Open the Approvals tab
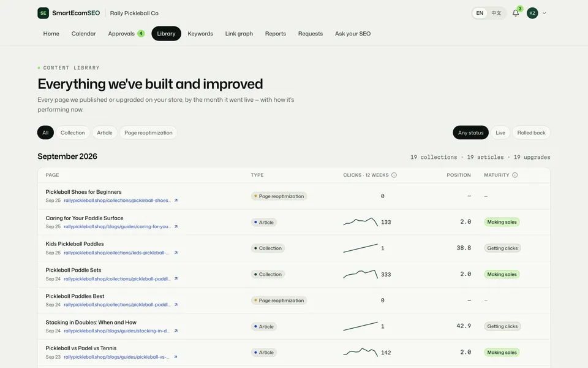Viewport: 588px width, 368px height. click(x=126, y=33)
